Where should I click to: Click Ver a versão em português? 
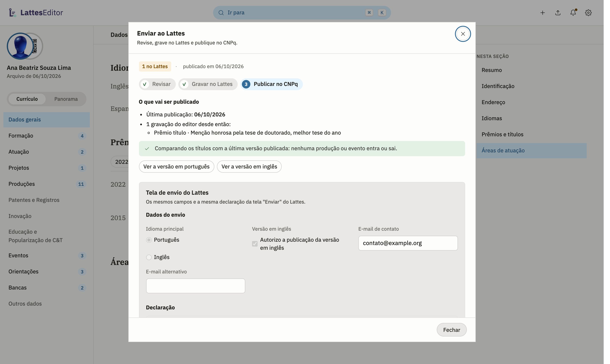click(x=176, y=167)
